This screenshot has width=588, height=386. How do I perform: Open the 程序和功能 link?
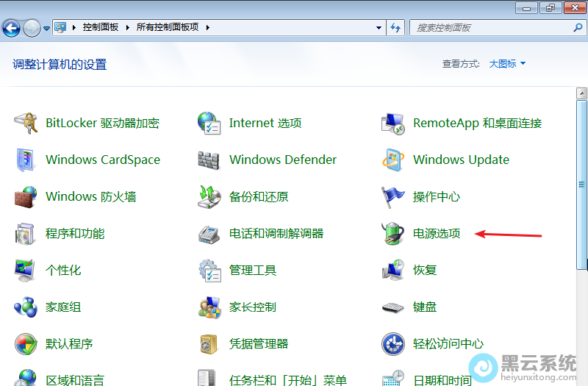tap(75, 234)
